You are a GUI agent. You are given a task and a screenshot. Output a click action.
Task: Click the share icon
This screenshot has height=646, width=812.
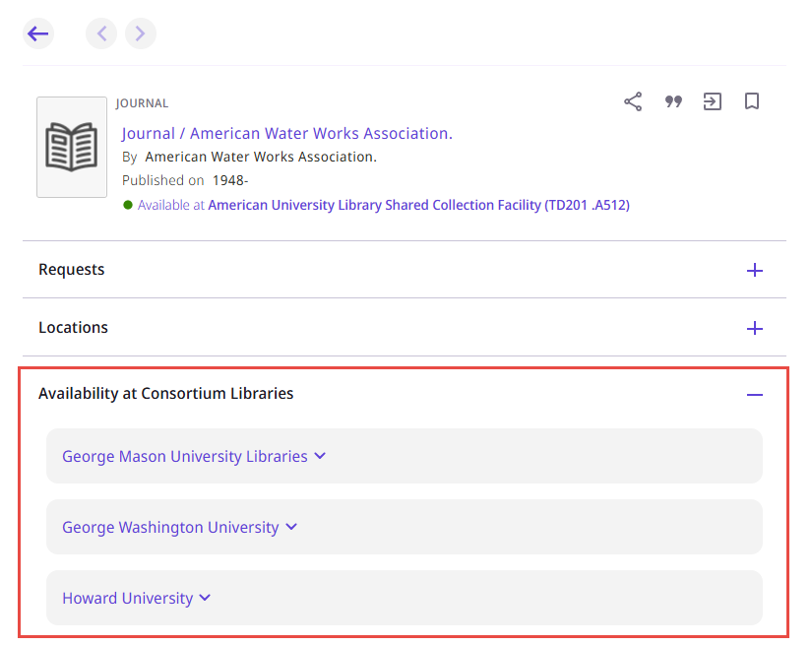pos(633,101)
